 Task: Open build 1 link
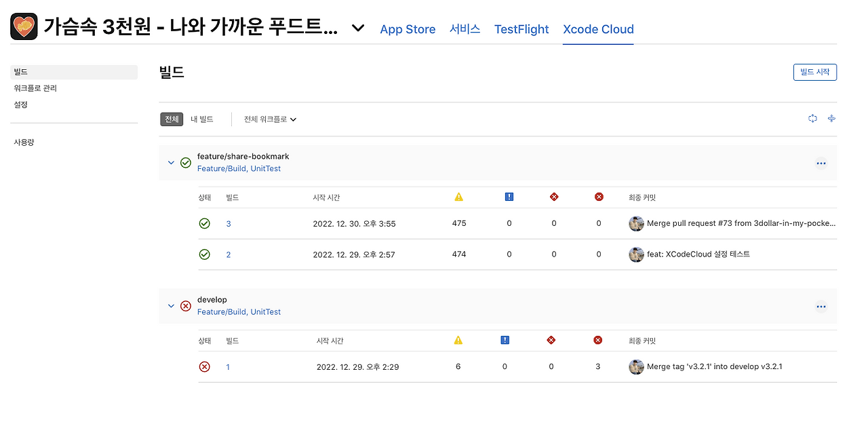(x=228, y=367)
